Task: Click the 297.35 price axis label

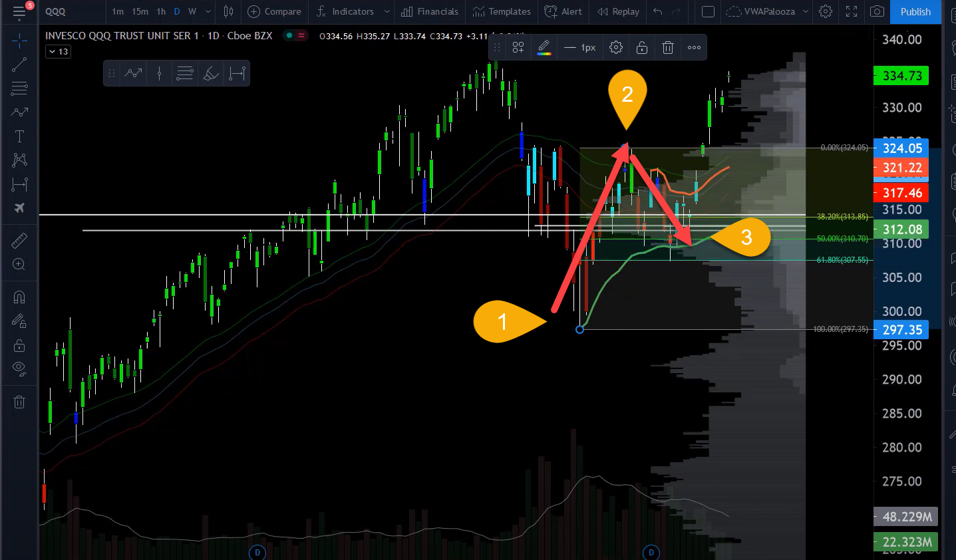Action: coord(901,329)
